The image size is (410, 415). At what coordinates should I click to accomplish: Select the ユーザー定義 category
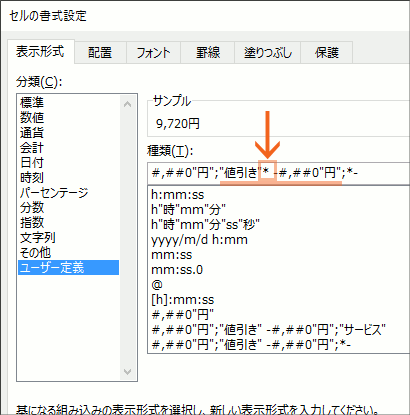point(69,268)
